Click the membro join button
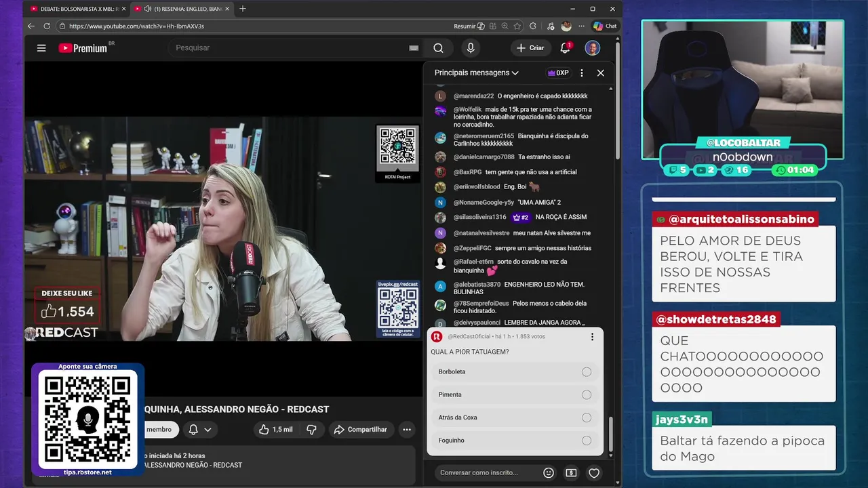This screenshot has width=868, height=488. click(x=159, y=430)
